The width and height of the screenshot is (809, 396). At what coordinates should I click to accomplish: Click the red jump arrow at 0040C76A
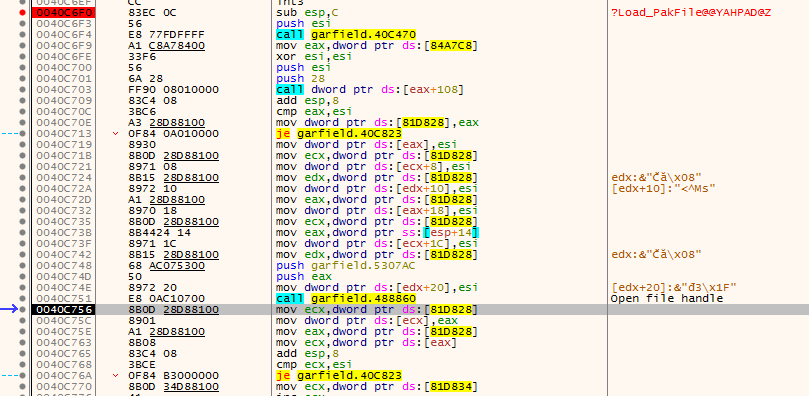point(115,375)
